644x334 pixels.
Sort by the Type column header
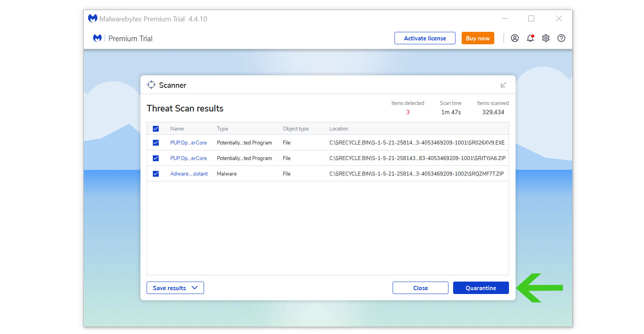222,129
